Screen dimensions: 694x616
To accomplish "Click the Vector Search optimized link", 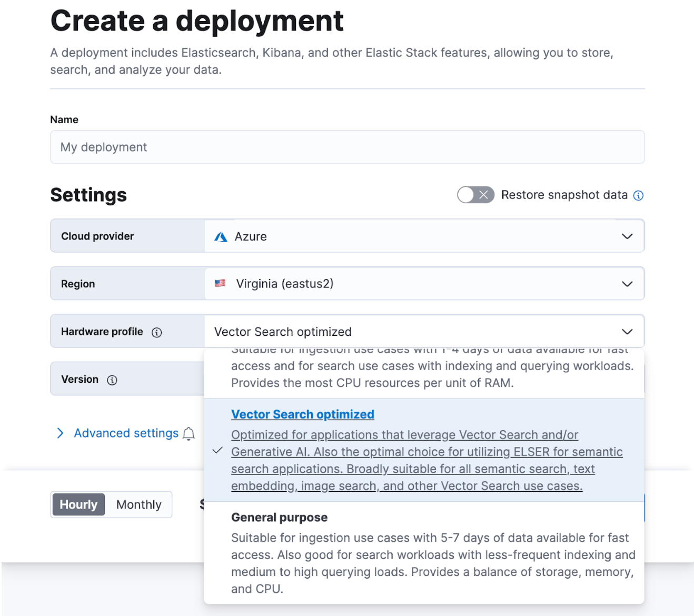I will [x=302, y=414].
